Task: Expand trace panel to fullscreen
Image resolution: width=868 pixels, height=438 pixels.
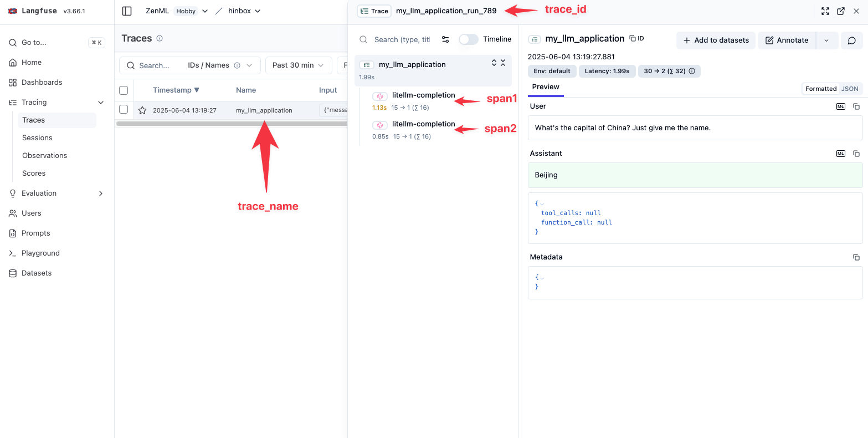Action: [x=825, y=11]
